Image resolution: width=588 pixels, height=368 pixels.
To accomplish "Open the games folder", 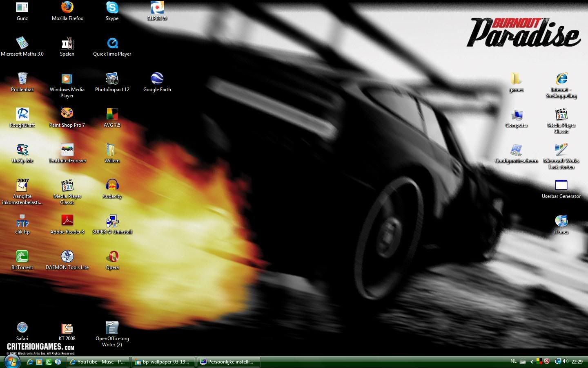I will point(516,82).
